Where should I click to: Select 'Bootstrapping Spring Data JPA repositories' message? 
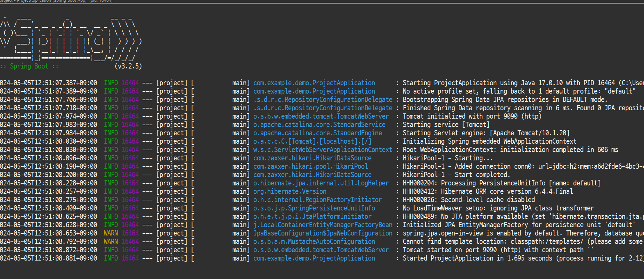(505, 99)
